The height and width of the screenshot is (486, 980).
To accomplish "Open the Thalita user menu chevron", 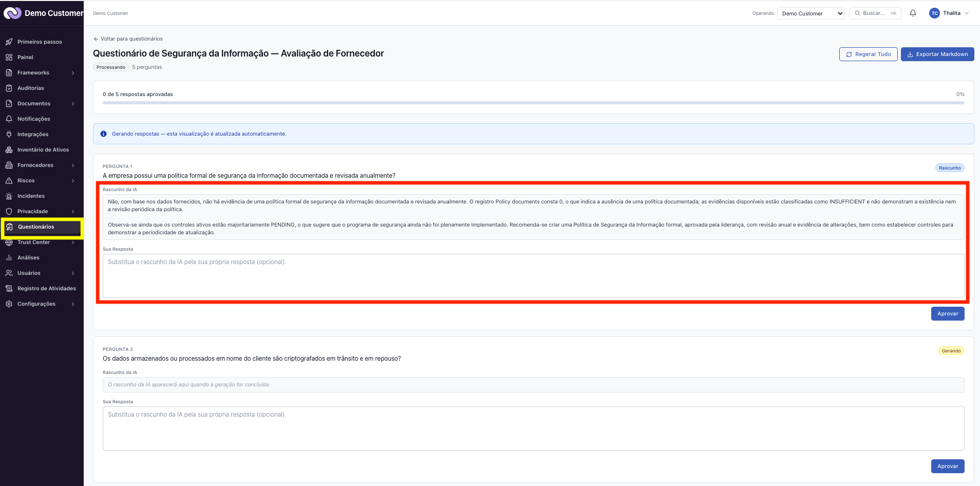I will (x=967, y=13).
